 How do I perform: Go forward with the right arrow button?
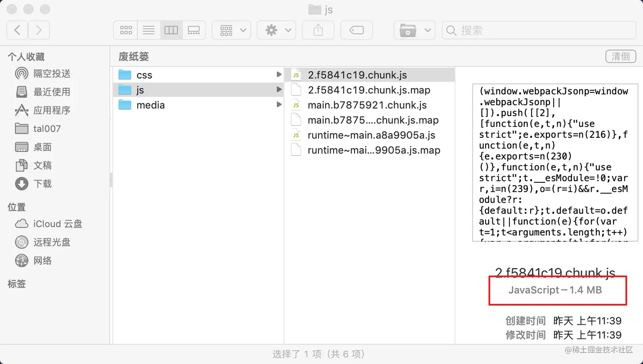click(39, 30)
